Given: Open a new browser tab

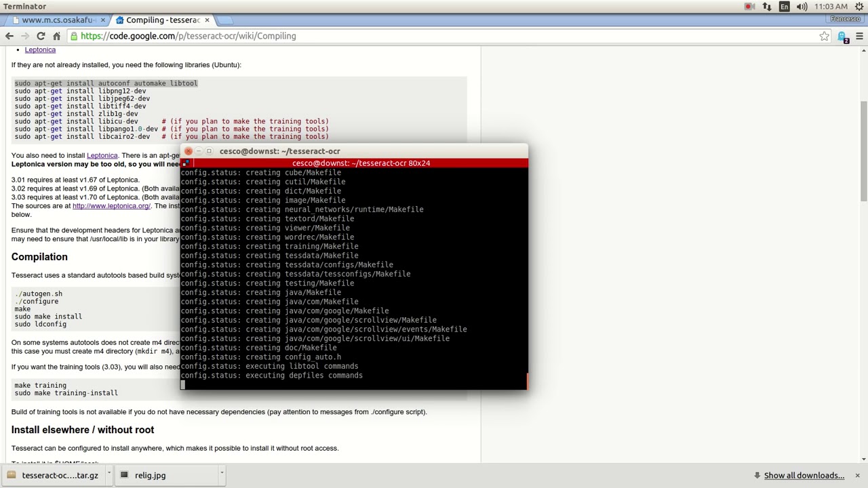Looking at the screenshot, I should click(226, 20).
